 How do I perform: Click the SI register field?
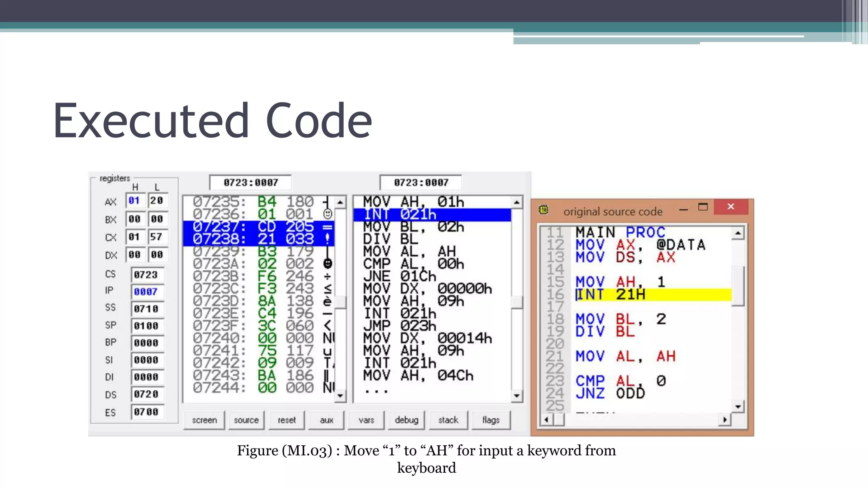(147, 360)
